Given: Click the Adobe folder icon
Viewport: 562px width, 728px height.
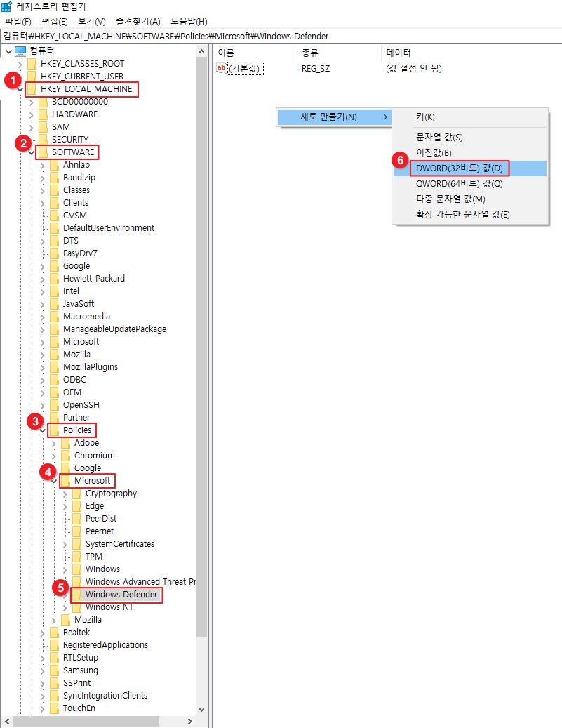Looking at the screenshot, I should (x=65, y=443).
